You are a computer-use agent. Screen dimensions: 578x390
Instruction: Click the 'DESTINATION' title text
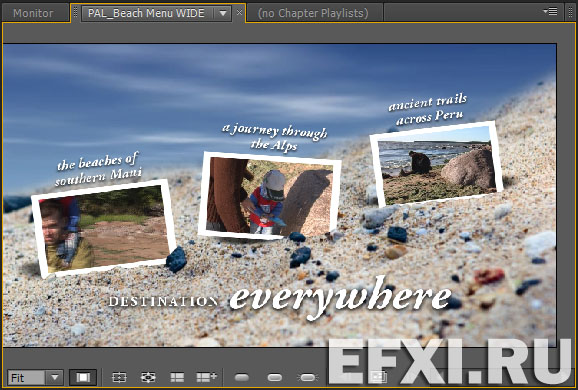163,301
